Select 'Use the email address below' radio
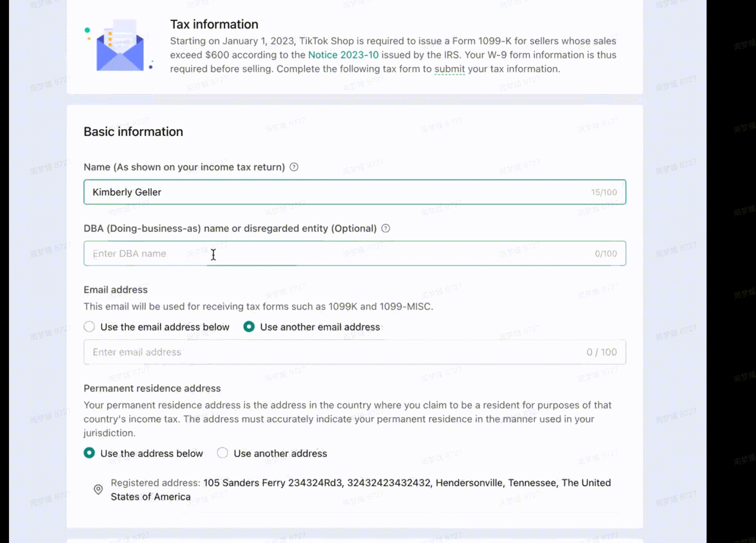The width and height of the screenshot is (756, 543). pyautogui.click(x=89, y=327)
